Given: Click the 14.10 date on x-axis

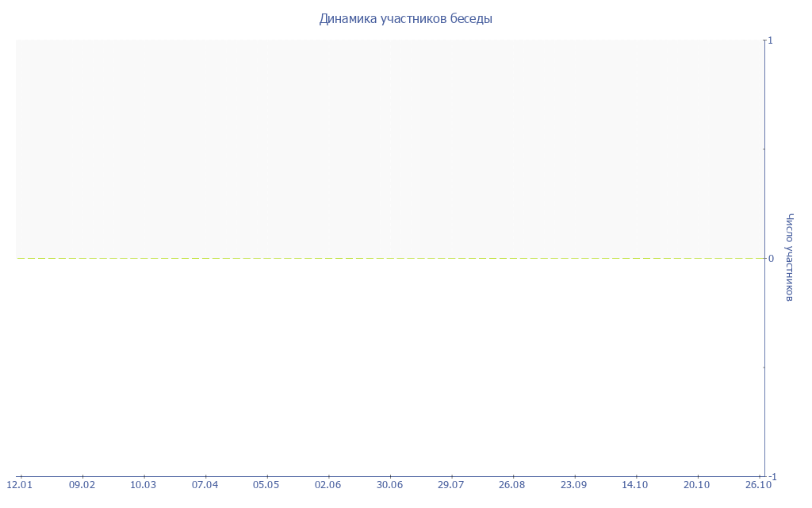Looking at the screenshot, I should (635, 485).
